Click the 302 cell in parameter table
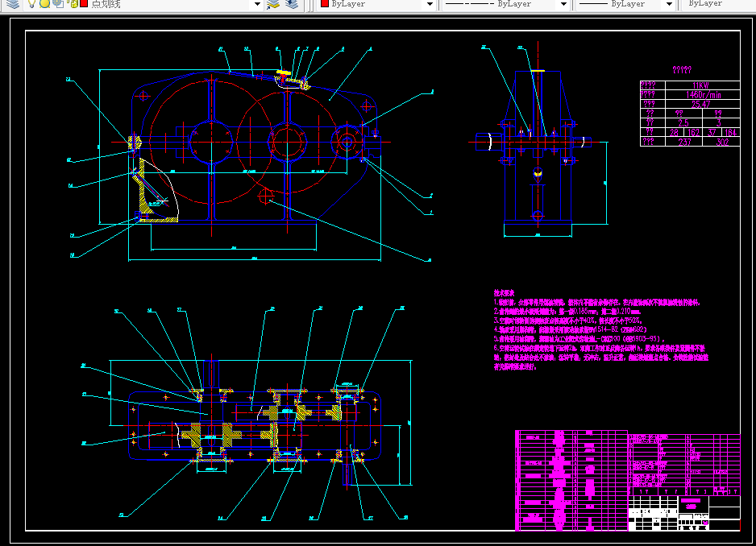 pos(722,142)
